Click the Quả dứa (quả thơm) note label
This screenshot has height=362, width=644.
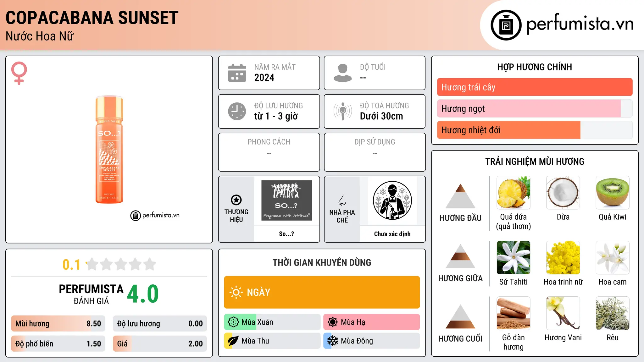514,222
